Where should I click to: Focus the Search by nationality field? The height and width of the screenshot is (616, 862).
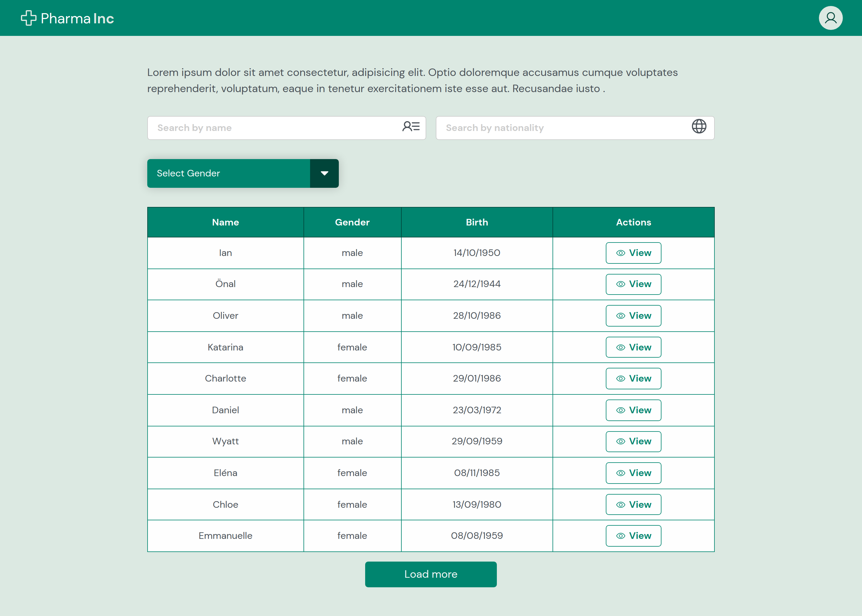tap(562, 128)
